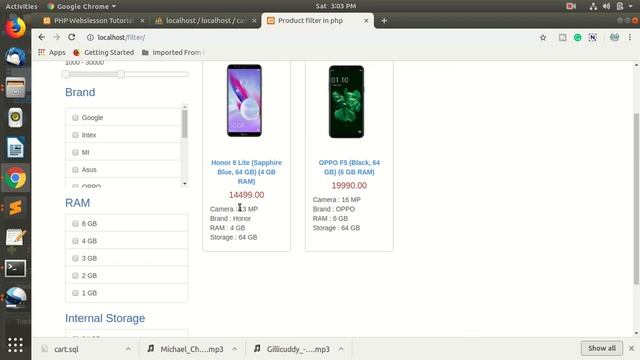Image resolution: width=640 pixels, height=360 pixels.
Task: Close the downloads bar
Action: coord(631,348)
